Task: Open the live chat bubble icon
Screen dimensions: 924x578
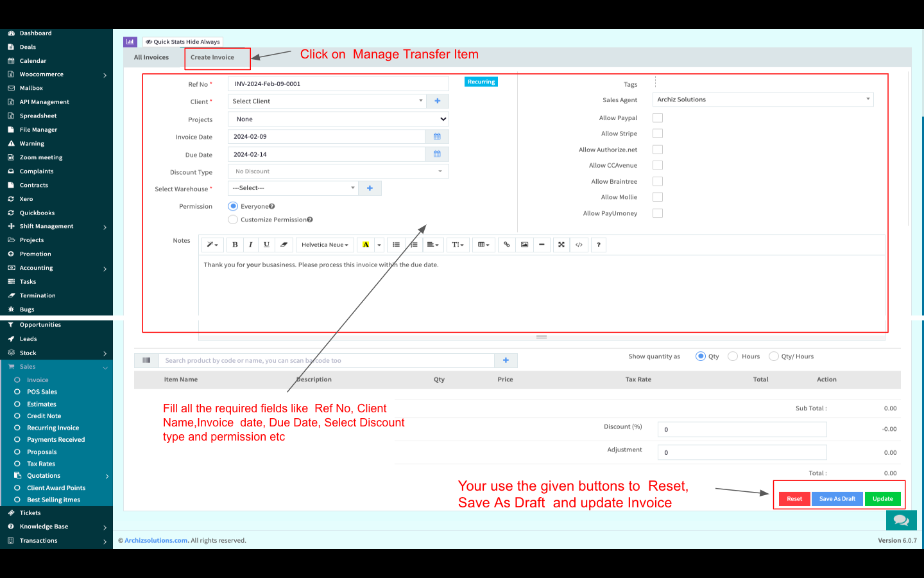Action: pyautogui.click(x=901, y=520)
